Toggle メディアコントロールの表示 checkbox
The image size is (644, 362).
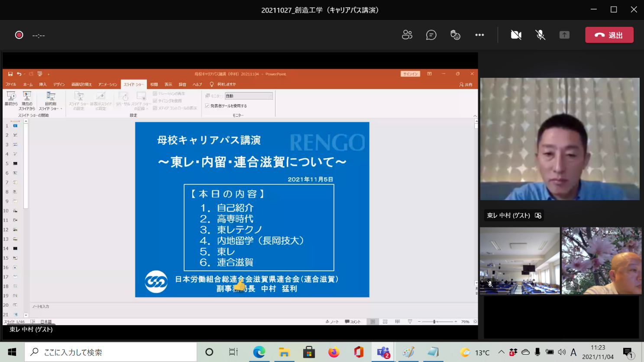coord(155,108)
